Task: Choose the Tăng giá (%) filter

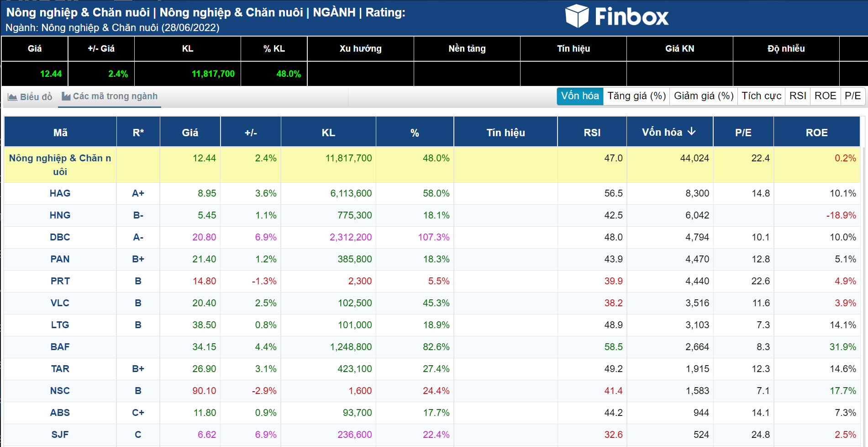Action: click(x=636, y=96)
